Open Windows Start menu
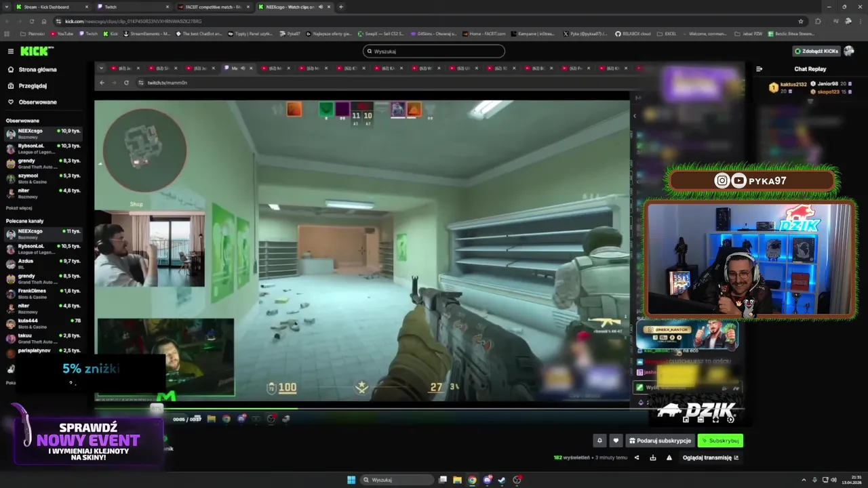 (351, 480)
